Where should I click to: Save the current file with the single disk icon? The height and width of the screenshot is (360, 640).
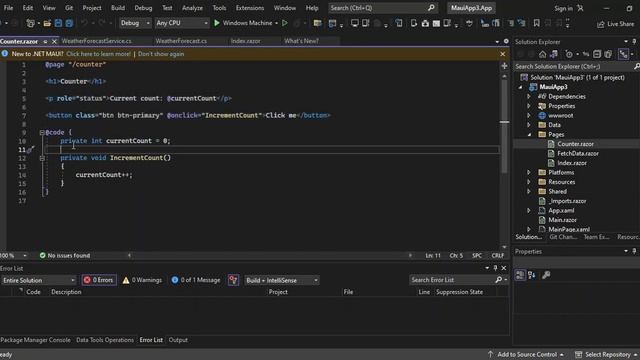point(58,23)
